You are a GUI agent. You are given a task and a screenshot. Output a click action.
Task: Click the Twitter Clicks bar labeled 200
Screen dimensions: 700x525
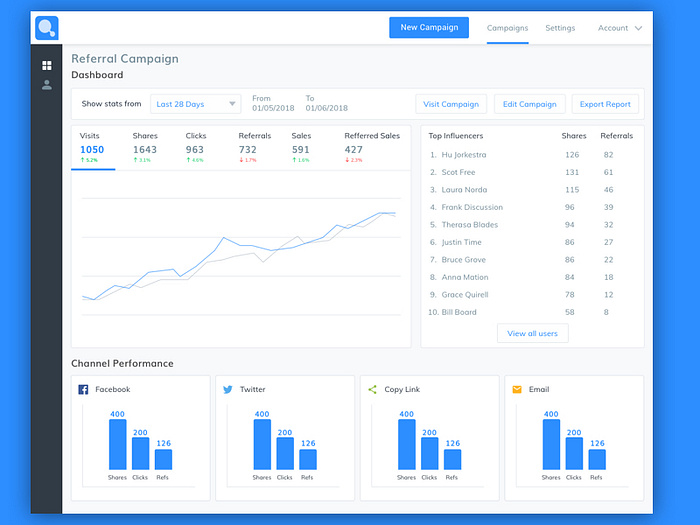pos(285,454)
